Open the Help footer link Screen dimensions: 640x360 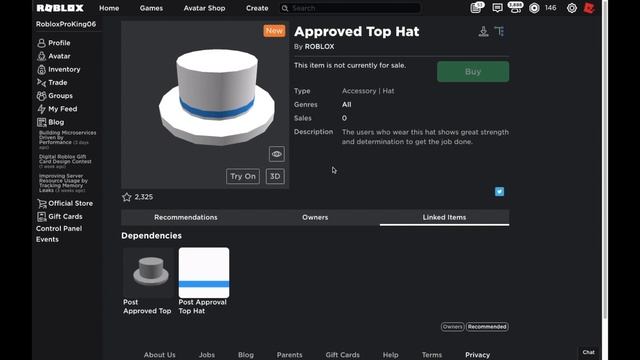point(390,355)
